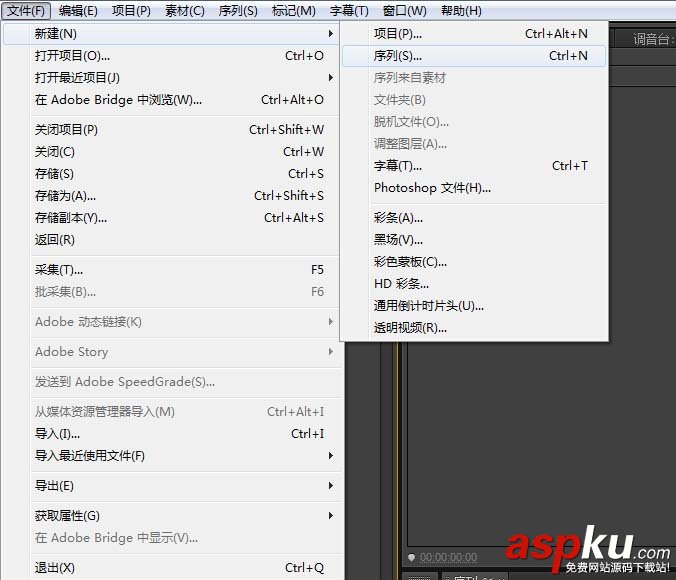Open the 帮助(H) menu

pos(461,10)
